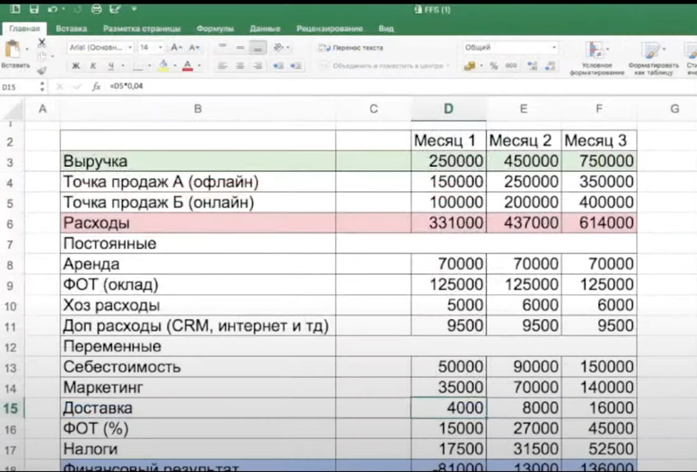Select column B header
This screenshot has height=472, width=697.
pyautogui.click(x=198, y=109)
